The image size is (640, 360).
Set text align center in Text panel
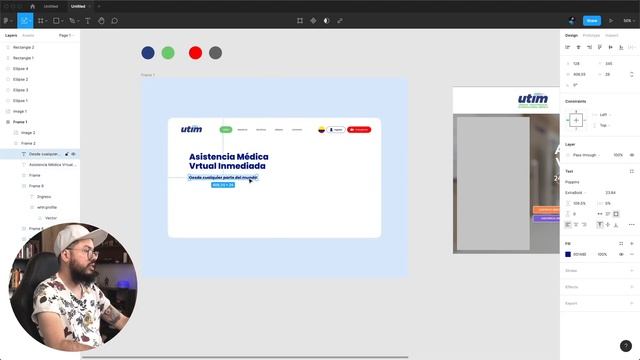click(576, 224)
